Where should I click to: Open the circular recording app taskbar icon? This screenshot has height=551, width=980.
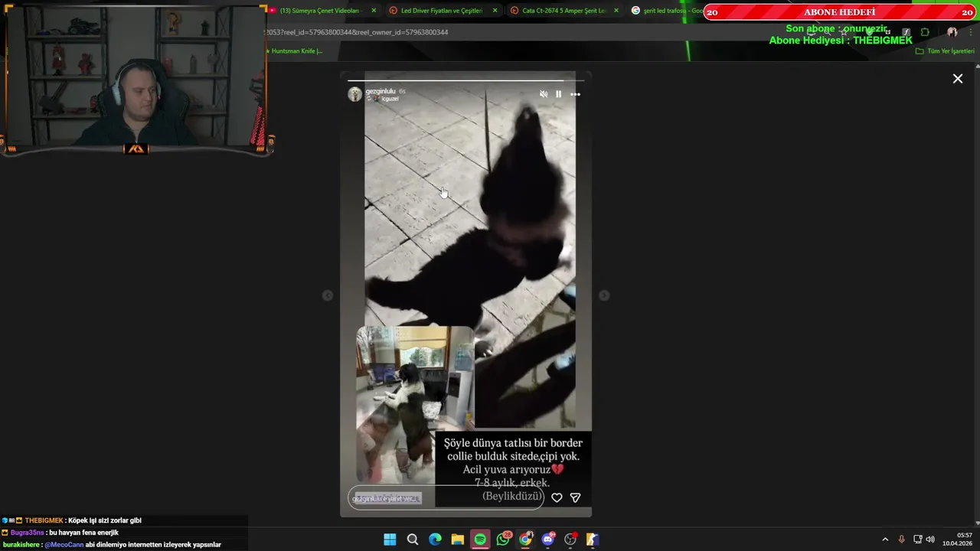pyautogui.click(x=570, y=540)
